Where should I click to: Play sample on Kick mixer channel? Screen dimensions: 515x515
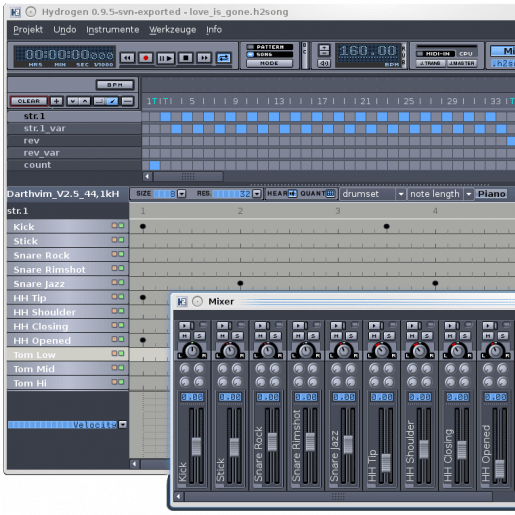click(185, 325)
